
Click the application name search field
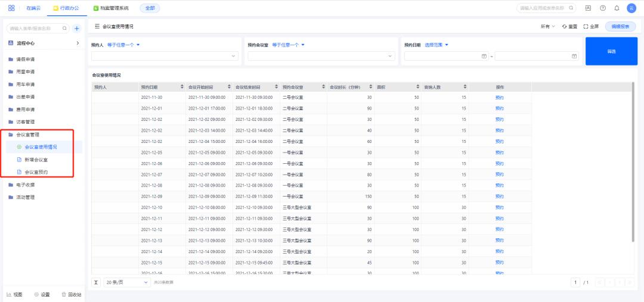click(543, 8)
